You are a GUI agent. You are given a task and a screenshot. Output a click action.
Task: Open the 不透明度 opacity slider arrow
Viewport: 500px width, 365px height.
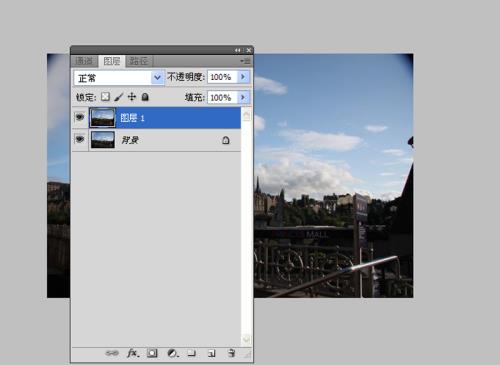pyautogui.click(x=243, y=77)
